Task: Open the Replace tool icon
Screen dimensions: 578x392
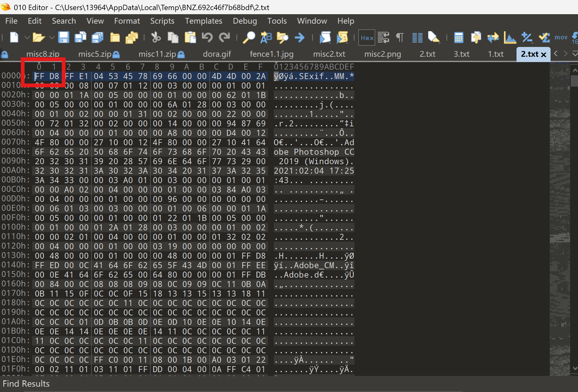Action: point(266,37)
